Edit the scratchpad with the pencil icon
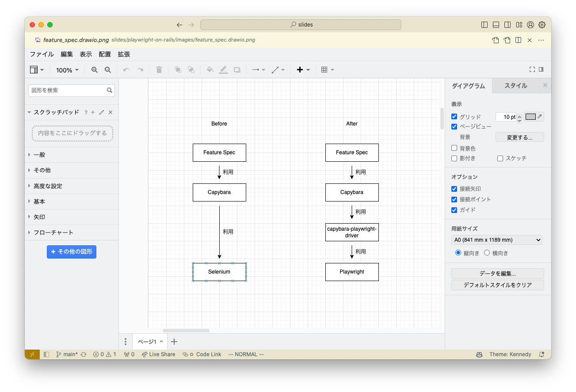The image size is (576, 392). (102, 112)
